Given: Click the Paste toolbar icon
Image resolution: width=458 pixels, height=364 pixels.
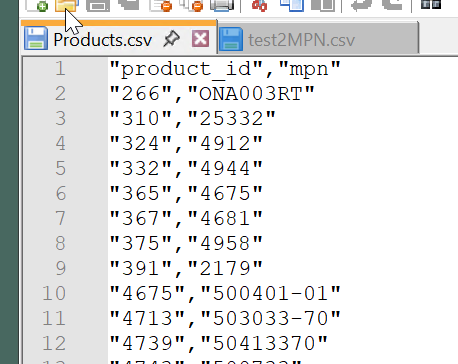Looking at the screenshot, I should [x=323, y=5].
